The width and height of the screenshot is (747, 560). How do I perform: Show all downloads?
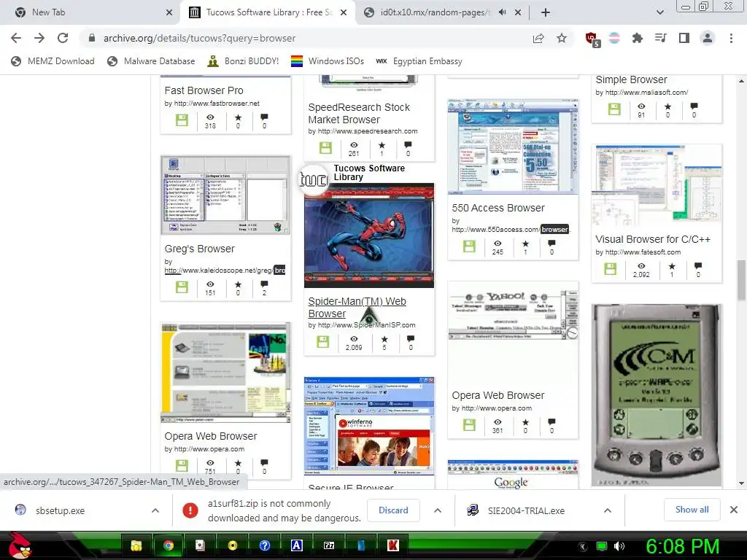tap(692, 510)
